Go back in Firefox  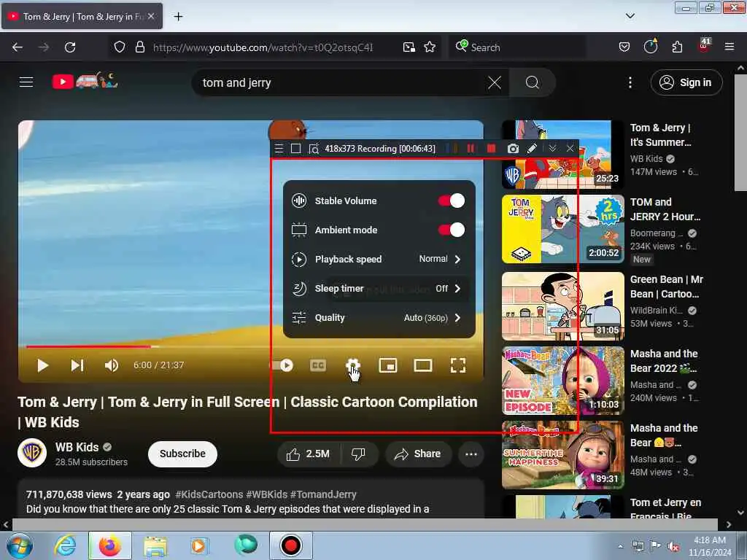click(18, 47)
